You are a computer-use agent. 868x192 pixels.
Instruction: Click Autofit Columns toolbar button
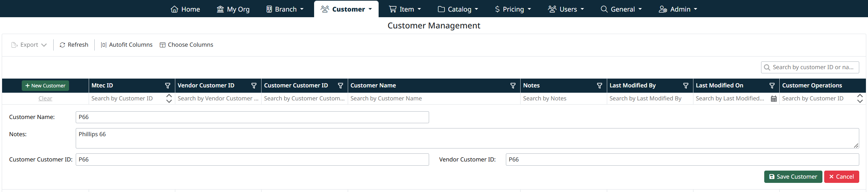click(x=127, y=45)
